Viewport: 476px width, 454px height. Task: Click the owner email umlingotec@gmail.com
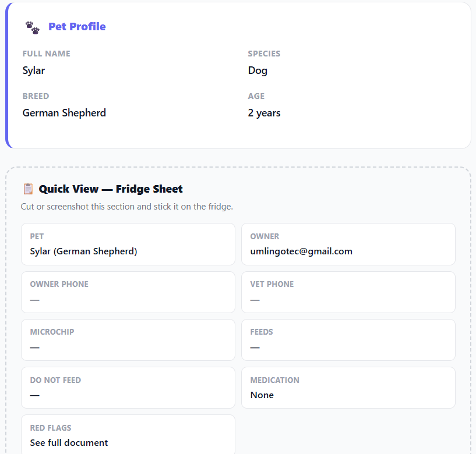(301, 251)
